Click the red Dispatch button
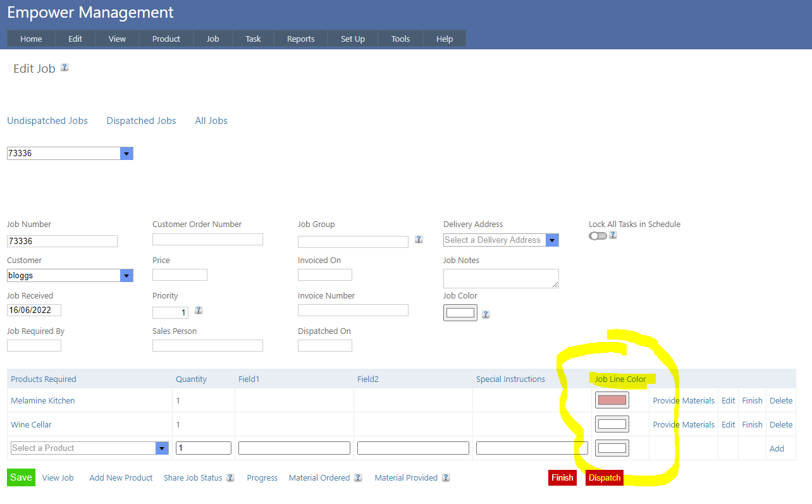Screen dimensions: 812x504 click(x=604, y=478)
